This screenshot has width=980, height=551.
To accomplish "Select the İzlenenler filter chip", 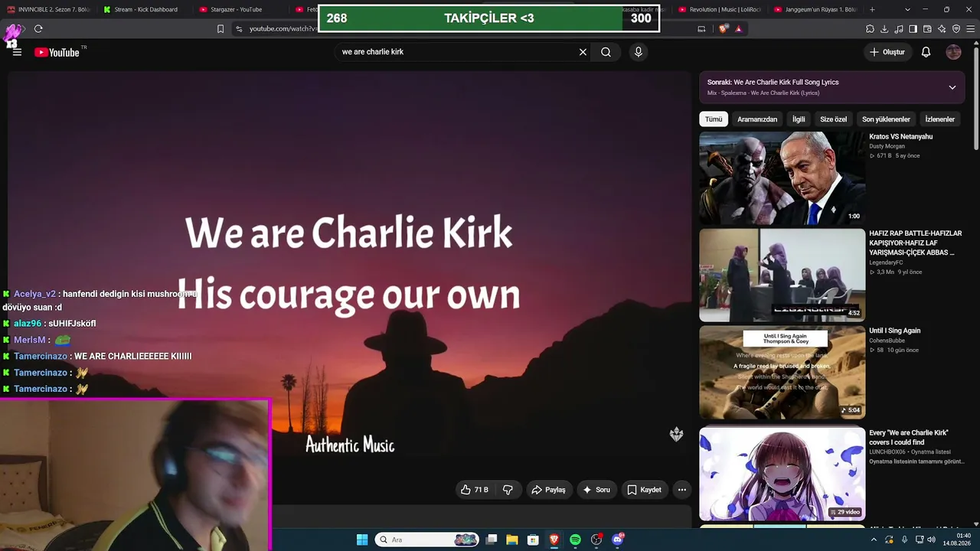I will pyautogui.click(x=940, y=119).
